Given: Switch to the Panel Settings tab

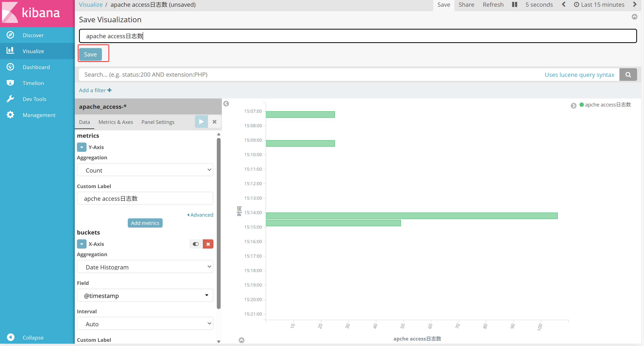Looking at the screenshot, I should pos(158,122).
